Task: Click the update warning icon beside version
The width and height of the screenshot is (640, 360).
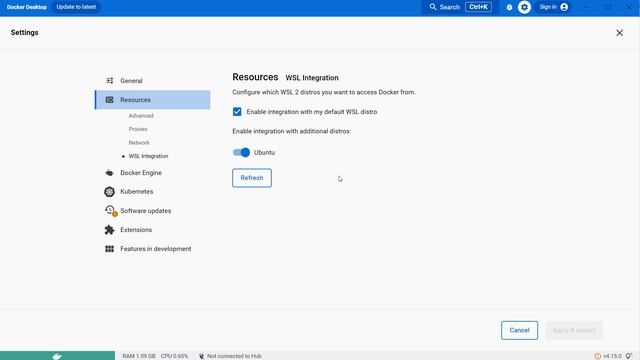Action: pyautogui.click(x=598, y=356)
